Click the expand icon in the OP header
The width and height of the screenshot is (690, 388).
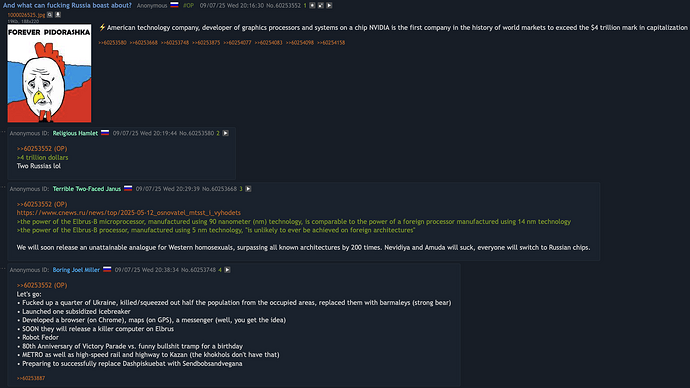(320, 5)
